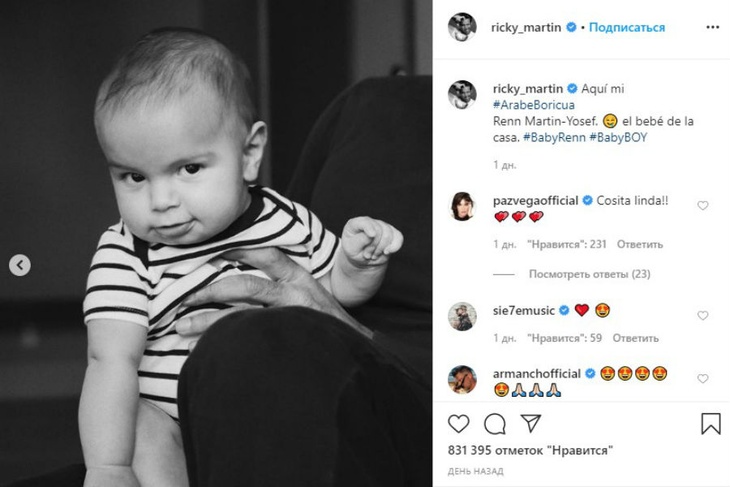Reply to sie7emusic with Ответить

click(x=635, y=338)
